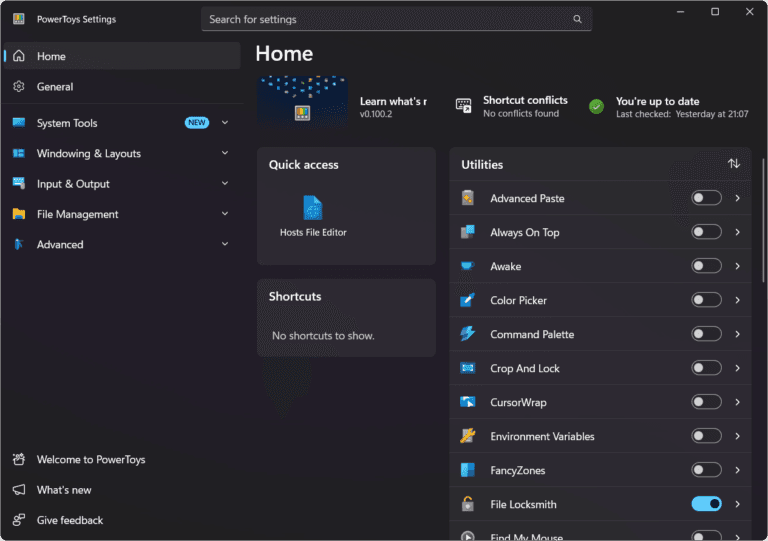Click the PowerToys app logo in title bar

(19, 19)
